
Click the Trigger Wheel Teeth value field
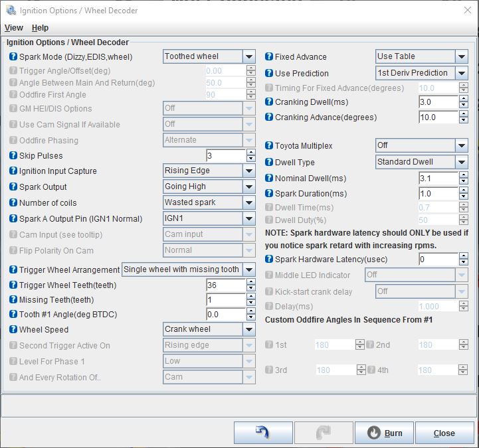coord(226,285)
